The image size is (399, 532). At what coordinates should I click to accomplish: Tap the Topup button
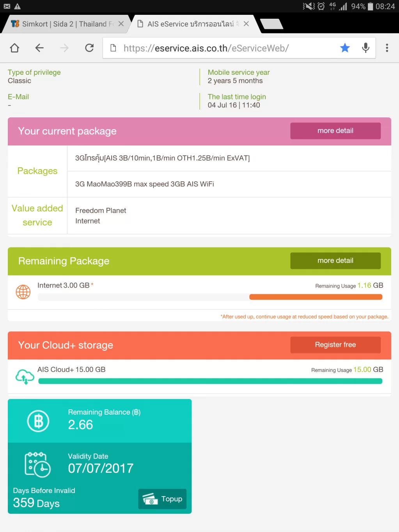click(x=162, y=499)
